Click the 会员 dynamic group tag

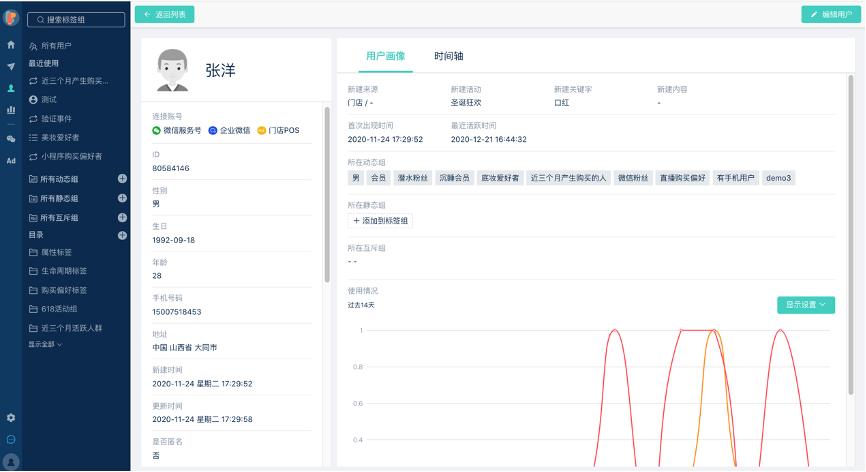point(378,178)
